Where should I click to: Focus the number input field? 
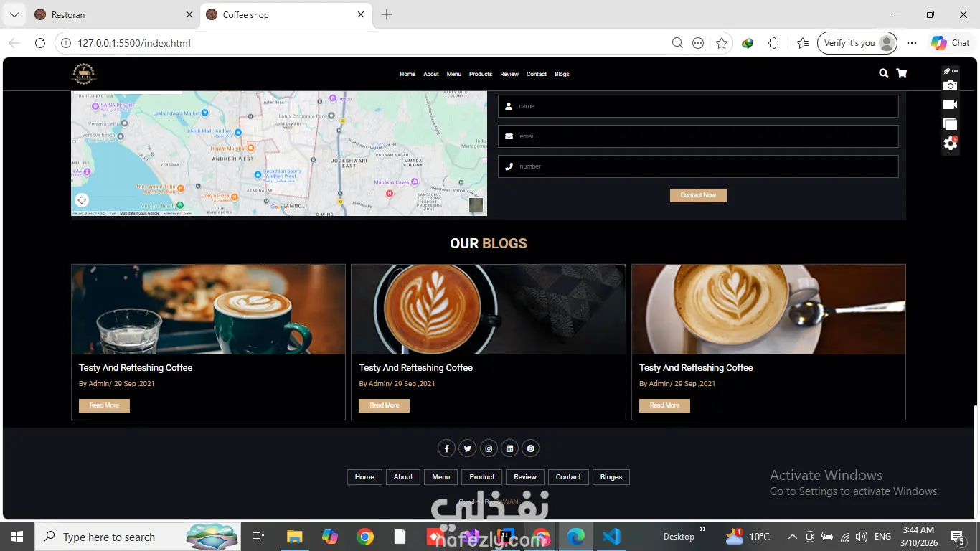click(x=698, y=166)
